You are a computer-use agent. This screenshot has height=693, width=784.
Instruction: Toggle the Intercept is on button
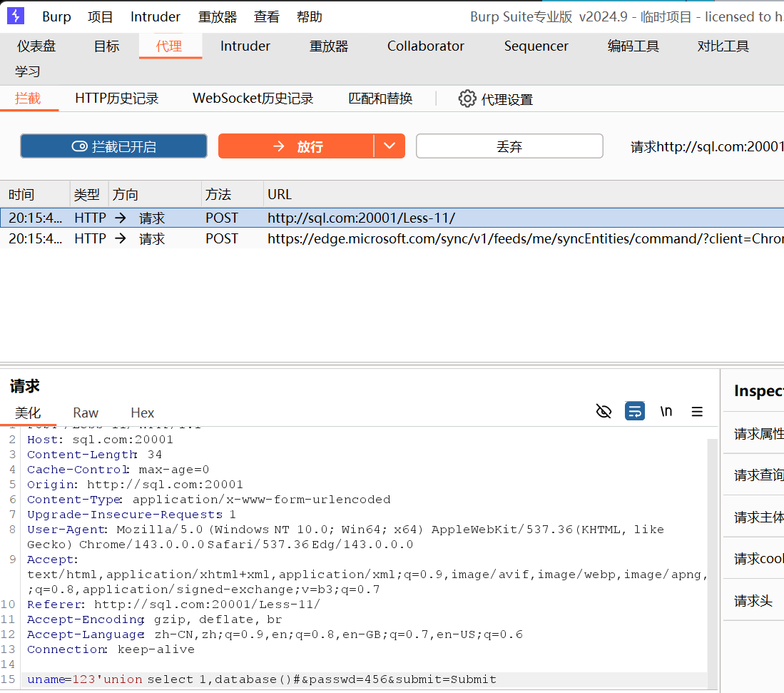click(113, 146)
